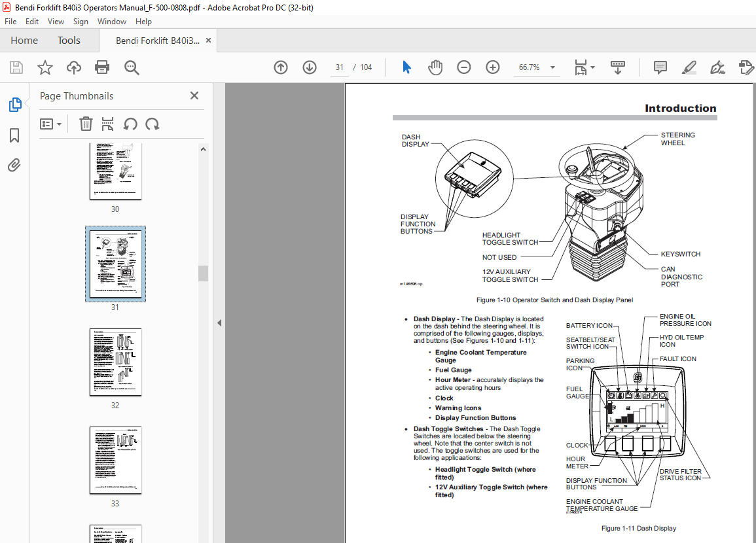Click the Figure 1-10 caption text
This screenshot has width=756, height=543.
pyautogui.click(x=554, y=300)
